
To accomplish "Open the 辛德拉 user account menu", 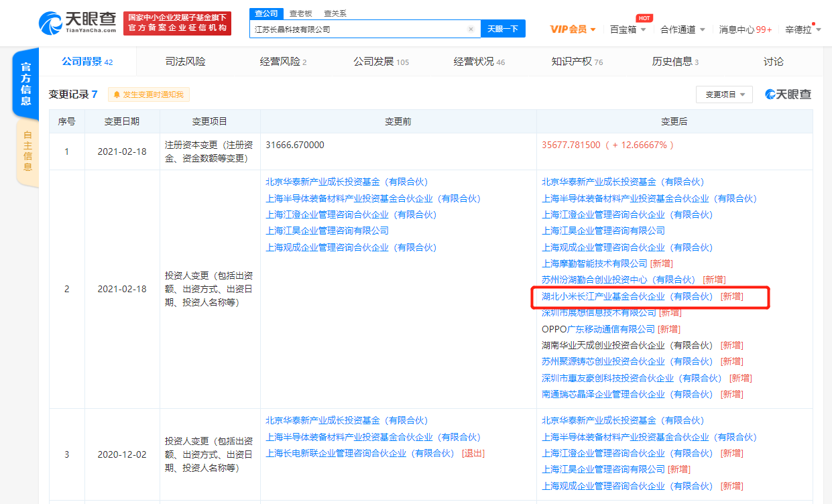I will [803, 29].
